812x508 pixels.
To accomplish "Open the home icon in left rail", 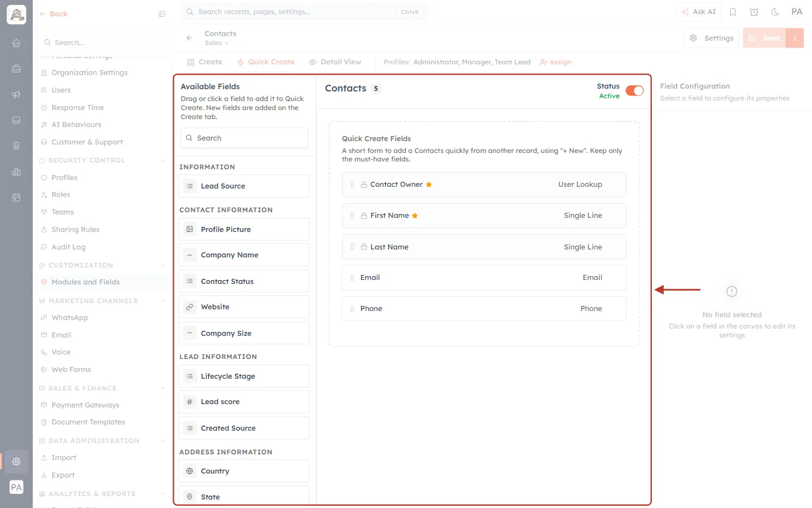I will coord(16,43).
